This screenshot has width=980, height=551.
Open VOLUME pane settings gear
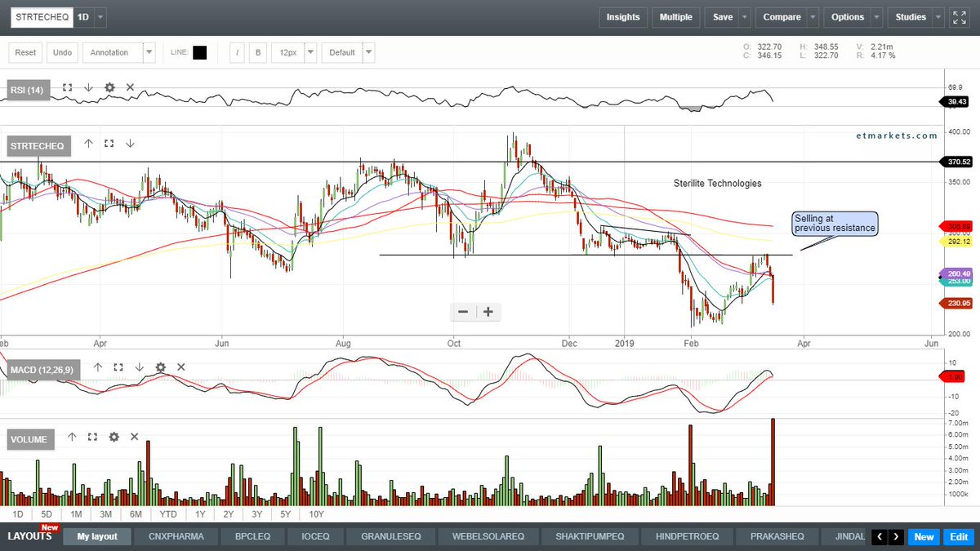point(114,437)
